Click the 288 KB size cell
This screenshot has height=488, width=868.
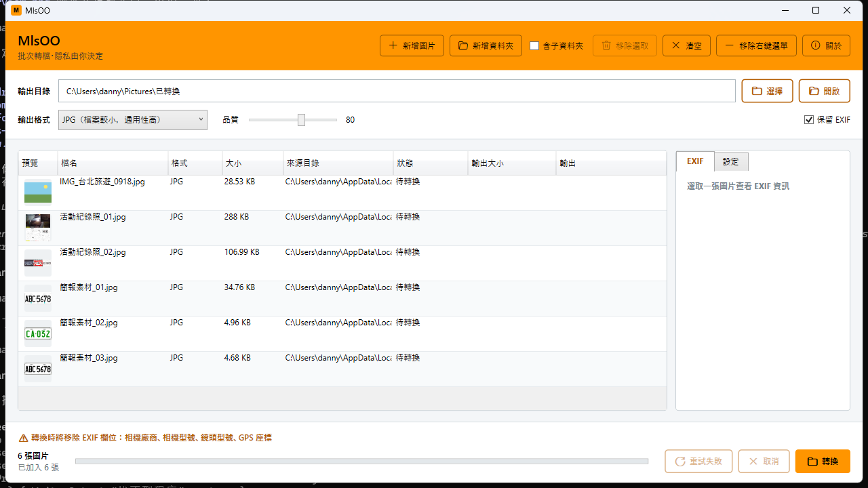(x=237, y=217)
